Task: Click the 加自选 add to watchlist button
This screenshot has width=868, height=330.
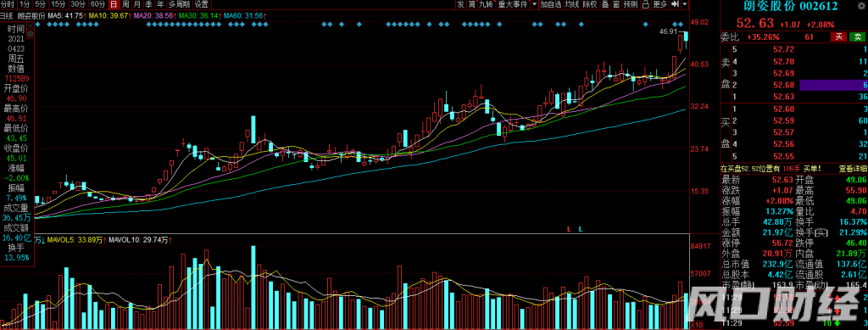Action: point(551,4)
